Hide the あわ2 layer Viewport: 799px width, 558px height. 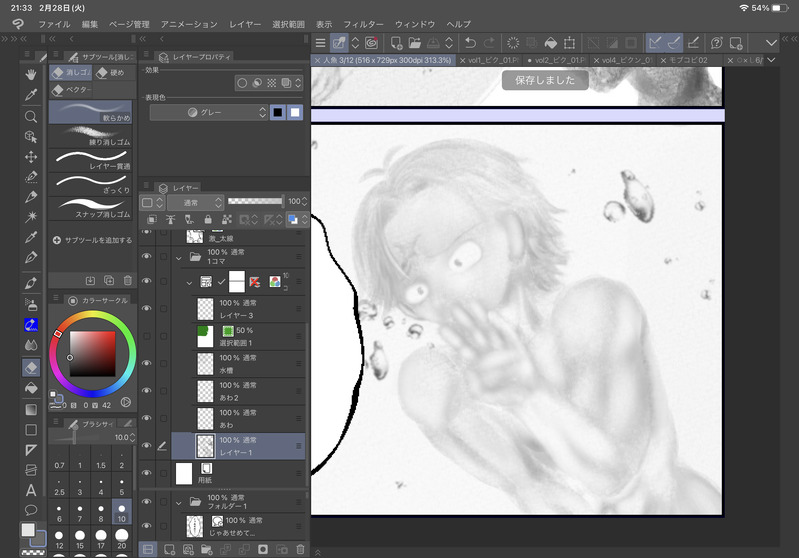coord(147,391)
